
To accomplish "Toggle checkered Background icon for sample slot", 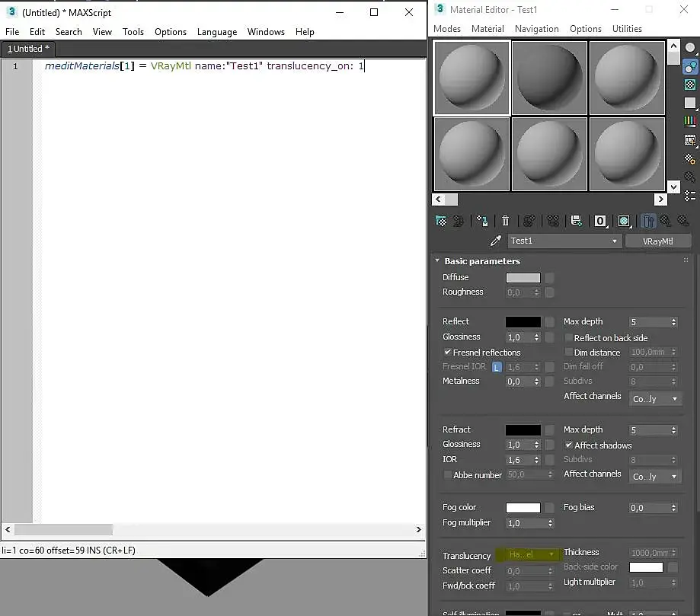I will 690,85.
